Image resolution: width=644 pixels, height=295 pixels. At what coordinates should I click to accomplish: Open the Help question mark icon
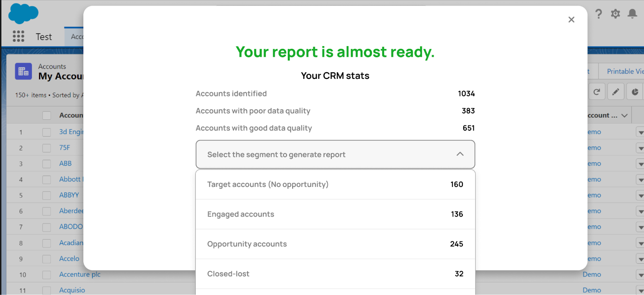[599, 14]
